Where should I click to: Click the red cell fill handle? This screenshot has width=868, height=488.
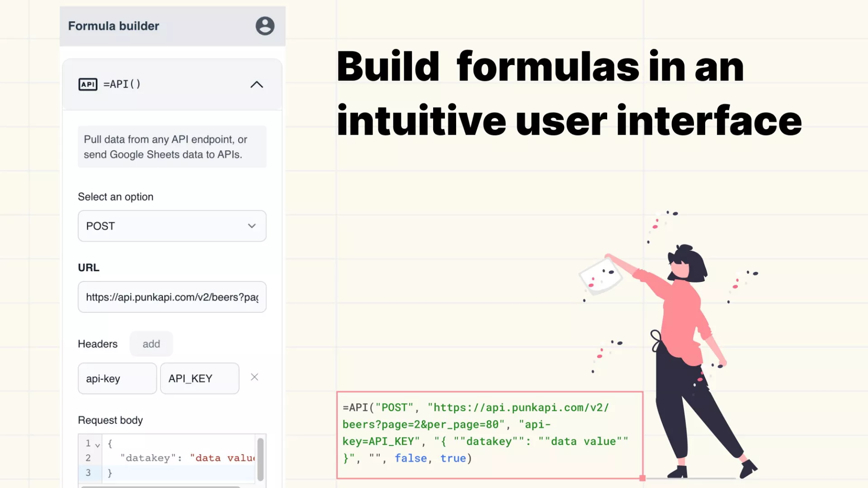[642, 478]
